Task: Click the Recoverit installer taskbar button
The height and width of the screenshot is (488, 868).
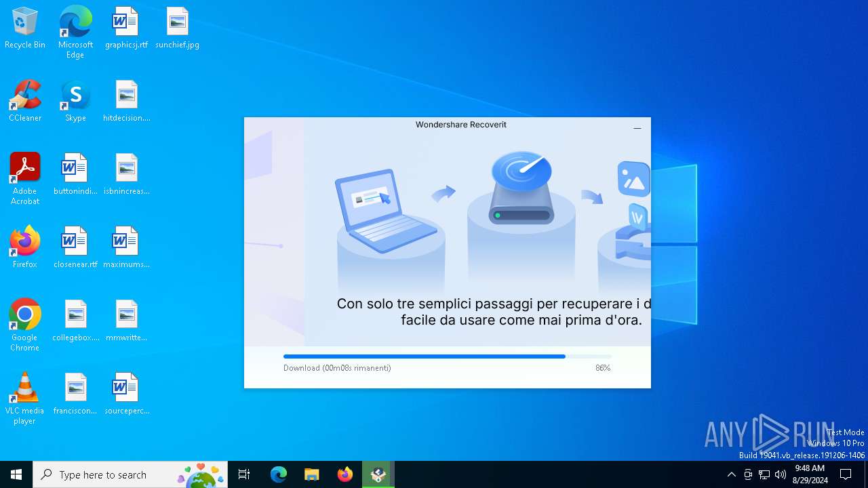Action: coord(378,474)
